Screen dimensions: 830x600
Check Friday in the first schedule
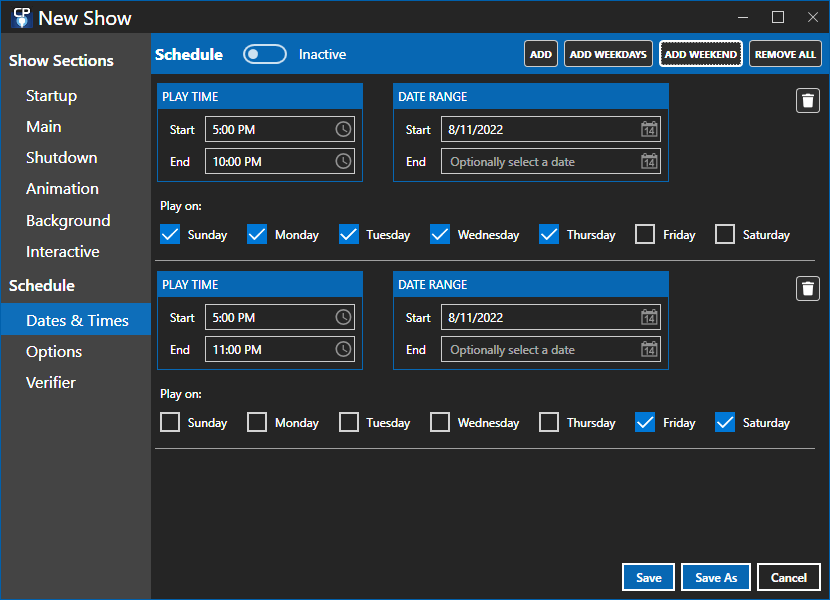[645, 234]
